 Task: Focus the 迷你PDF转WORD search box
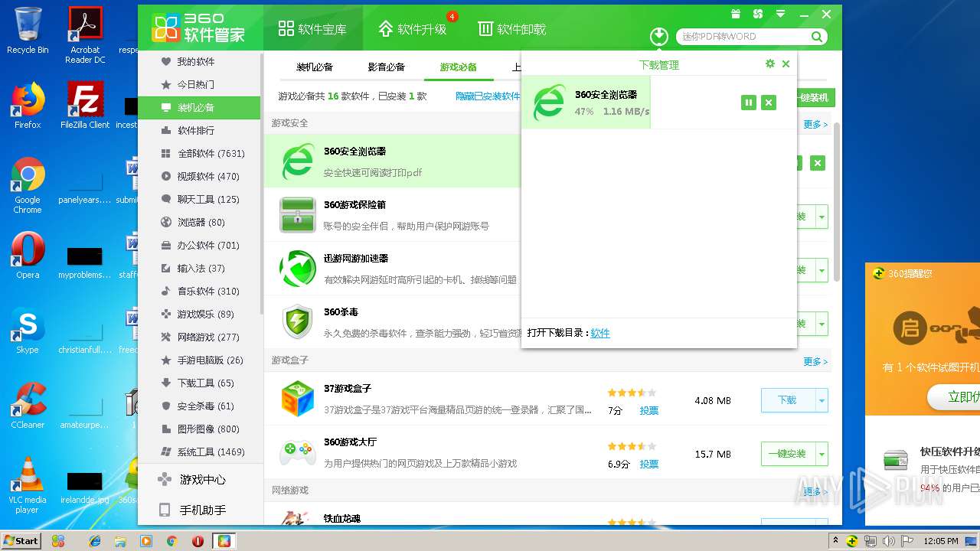click(x=743, y=36)
